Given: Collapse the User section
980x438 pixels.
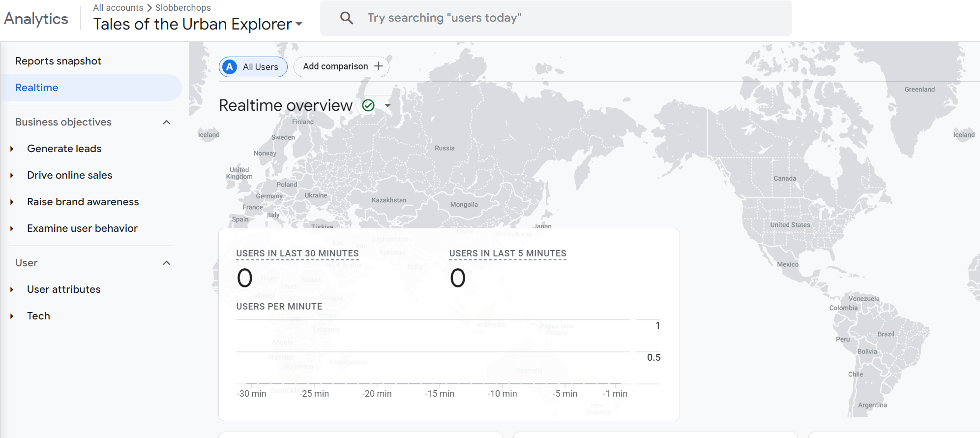Looking at the screenshot, I should (x=167, y=263).
